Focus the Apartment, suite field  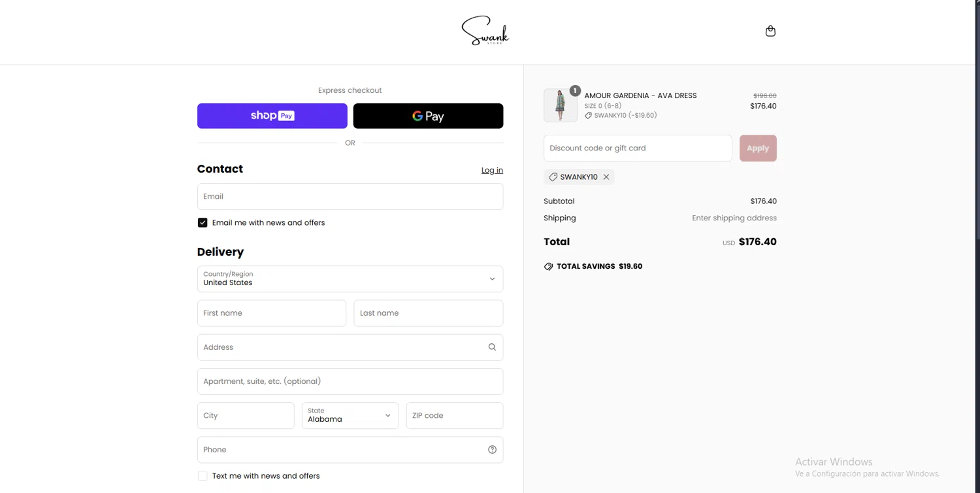point(350,381)
